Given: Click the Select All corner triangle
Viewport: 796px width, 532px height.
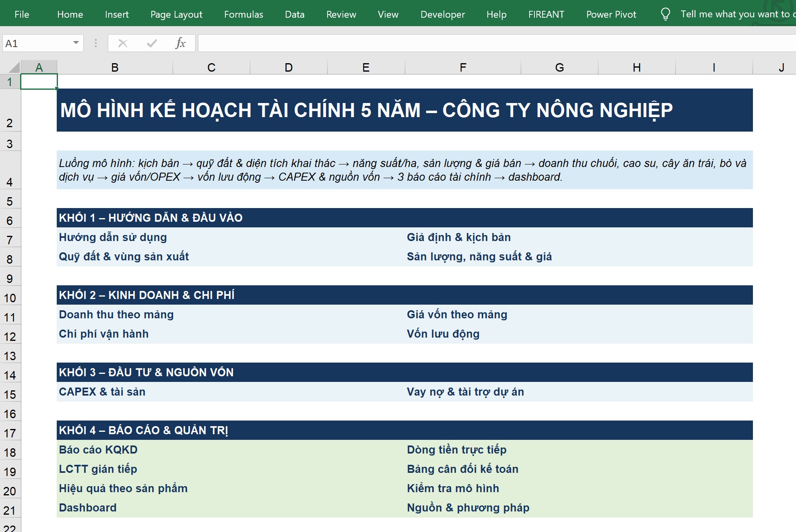Looking at the screenshot, I should click(14, 67).
